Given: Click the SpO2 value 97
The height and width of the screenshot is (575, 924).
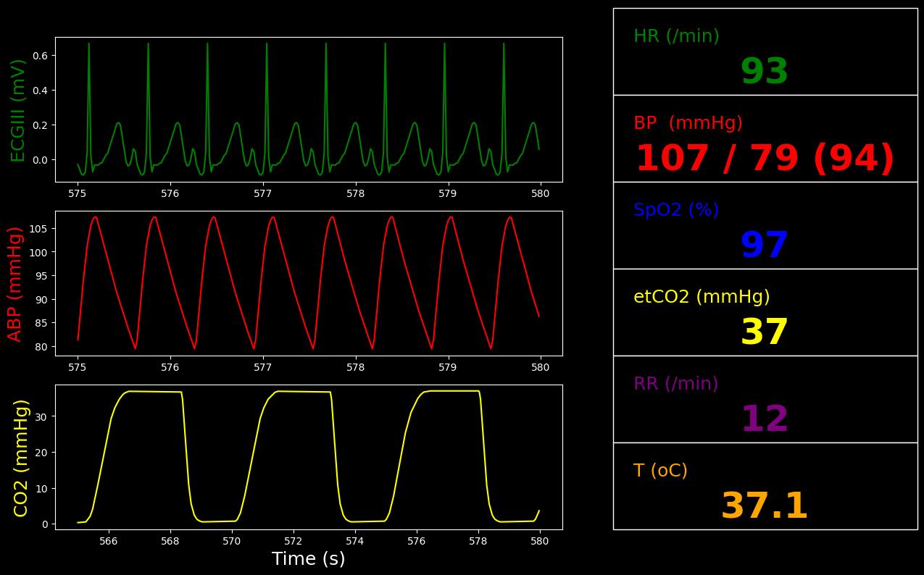Looking at the screenshot, I should tap(764, 246).
